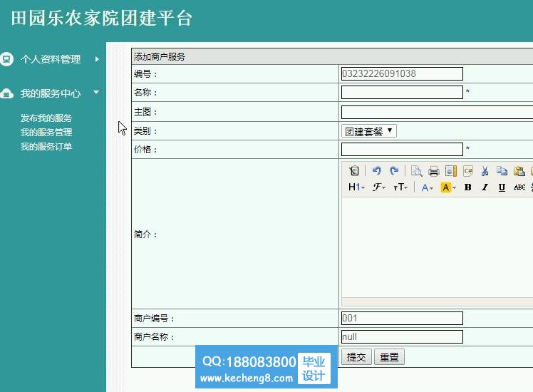
Task: Open the yellow highlight color dropdown
Action: point(448,187)
